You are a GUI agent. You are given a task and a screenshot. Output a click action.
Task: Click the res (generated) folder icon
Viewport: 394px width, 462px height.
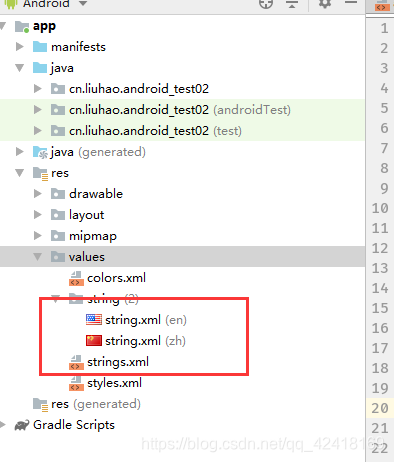(x=40, y=405)
